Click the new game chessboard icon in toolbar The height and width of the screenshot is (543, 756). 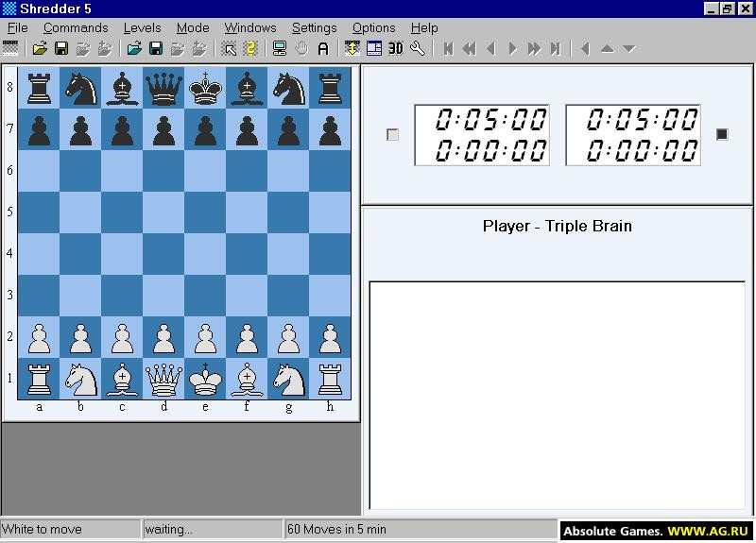click(x=10, y=49)
